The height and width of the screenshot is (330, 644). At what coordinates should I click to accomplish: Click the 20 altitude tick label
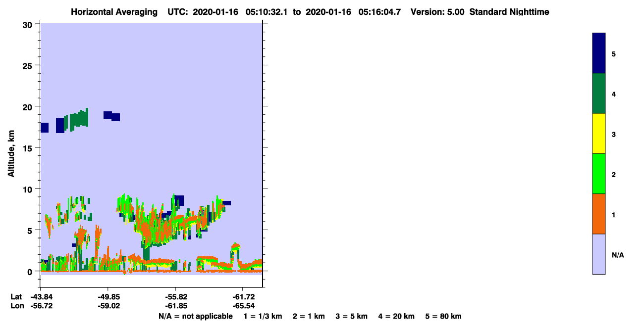pyautogui.click(x=28, y=107)
